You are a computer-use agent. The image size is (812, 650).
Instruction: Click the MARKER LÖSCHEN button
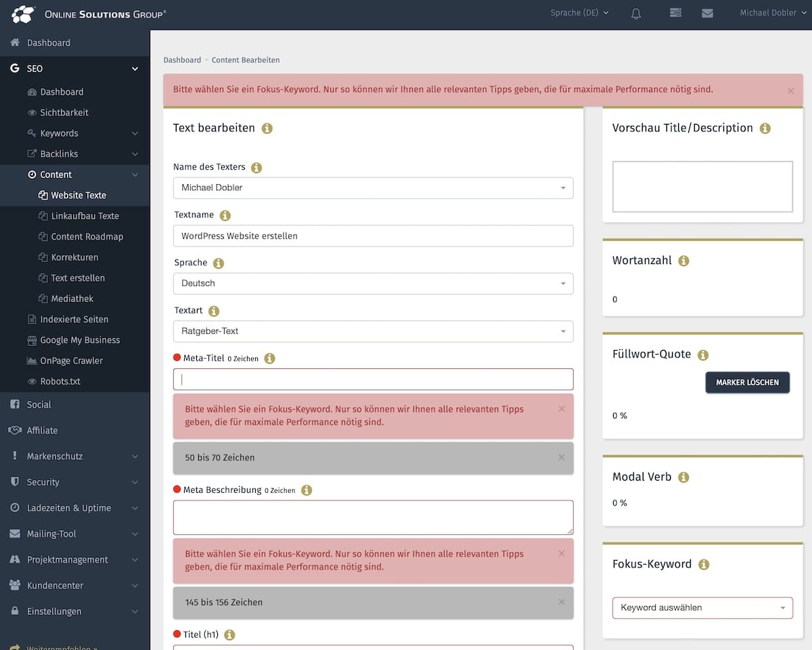747,383
